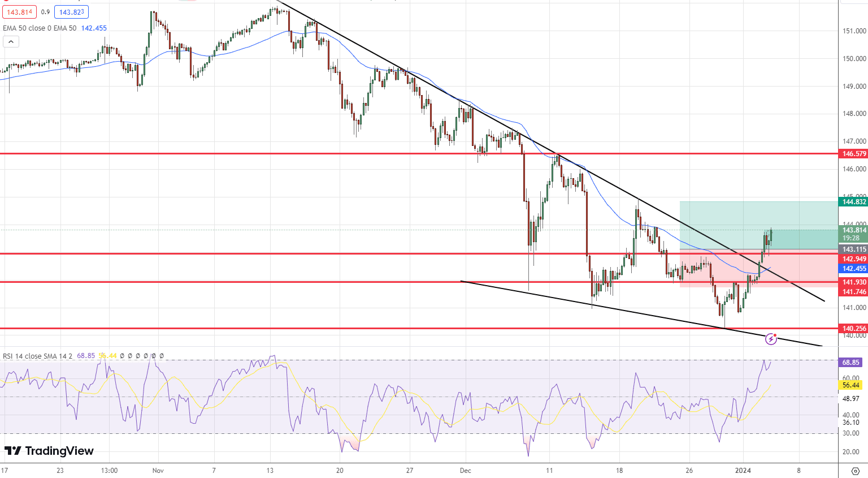The image size is (868, 478).
Task: Collapse the indicator legend with chevron button
Action: (x=11, y=41)
